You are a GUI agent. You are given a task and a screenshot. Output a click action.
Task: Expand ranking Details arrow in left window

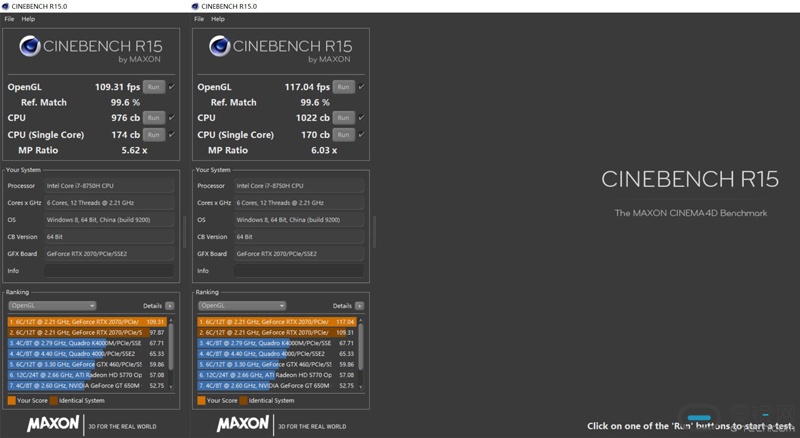click(x=170, y=306)
